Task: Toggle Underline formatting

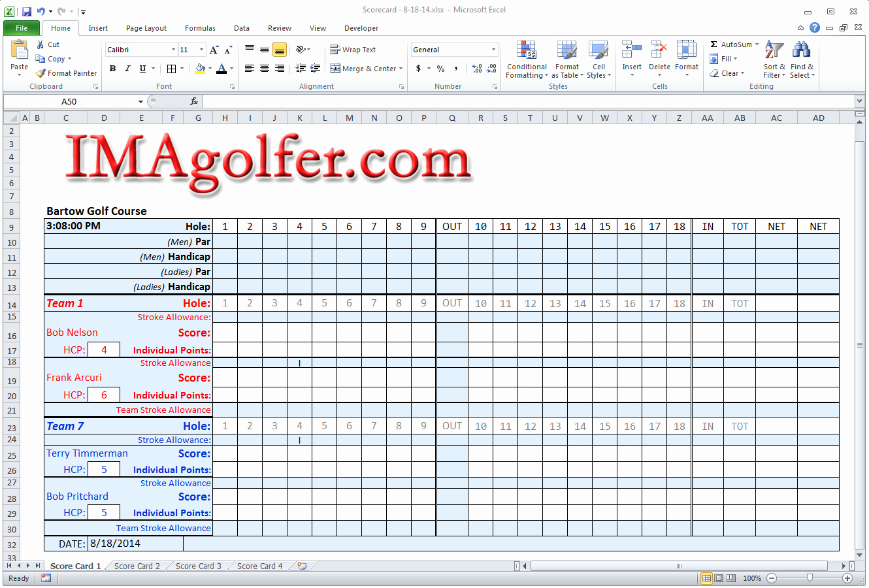Action: pos(142,69)
